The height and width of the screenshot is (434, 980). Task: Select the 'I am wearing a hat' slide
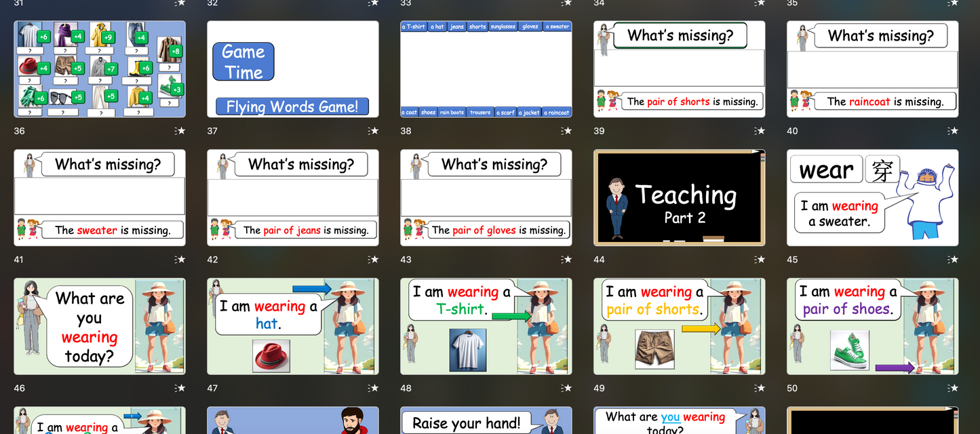point(292,326)
